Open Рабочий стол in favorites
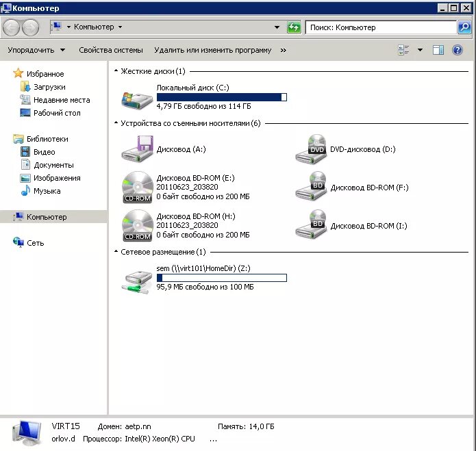Image resolution: width=476 pixels, height=451 pixels. point(57,113)
